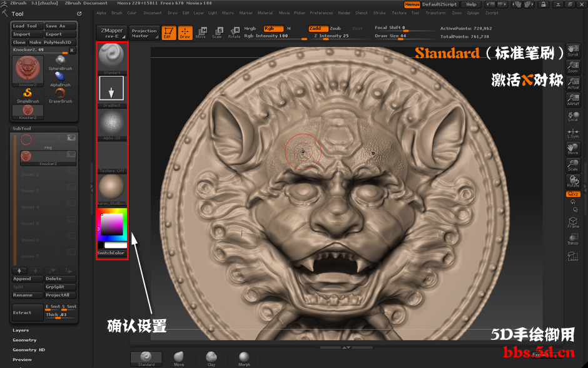Enable the Zsub mode
Viewport: 588px width, 368px height.
pos(335,29)
